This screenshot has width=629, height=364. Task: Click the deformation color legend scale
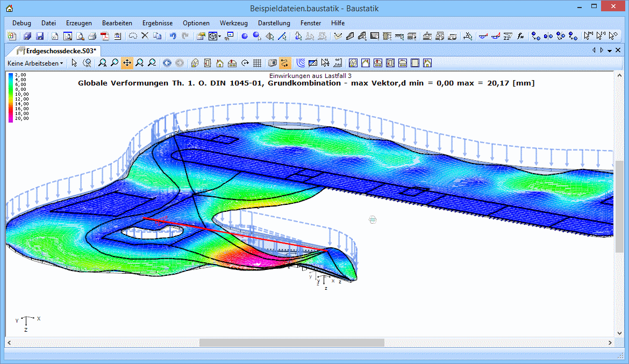point(11,97)
